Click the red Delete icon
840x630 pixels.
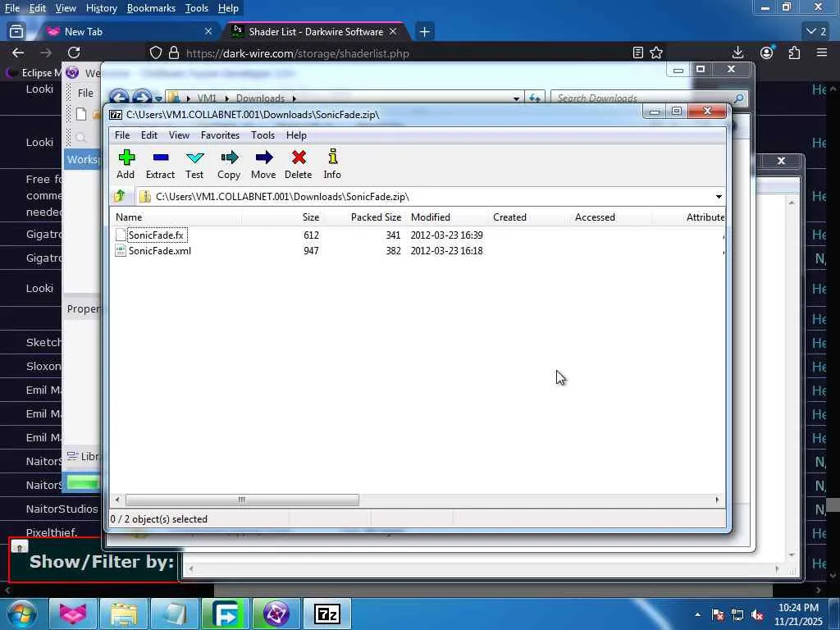299,164
